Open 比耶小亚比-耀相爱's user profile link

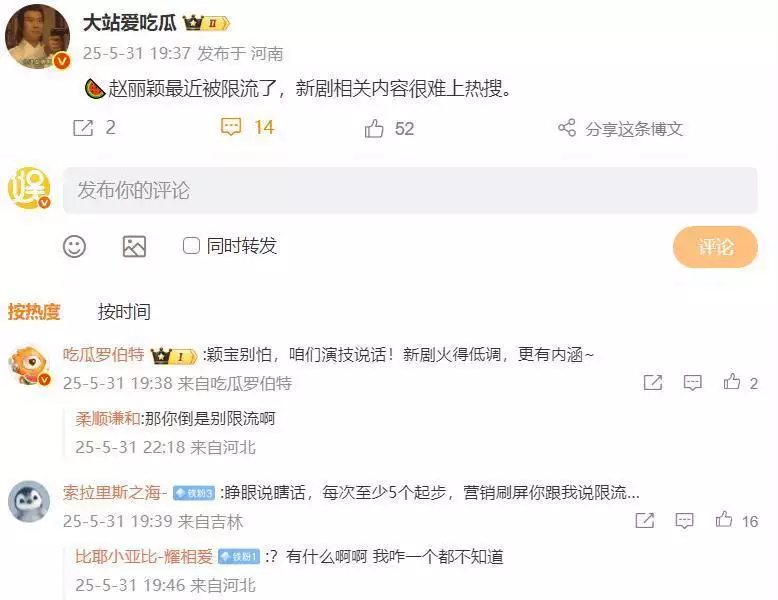click(x=144, y=557)
